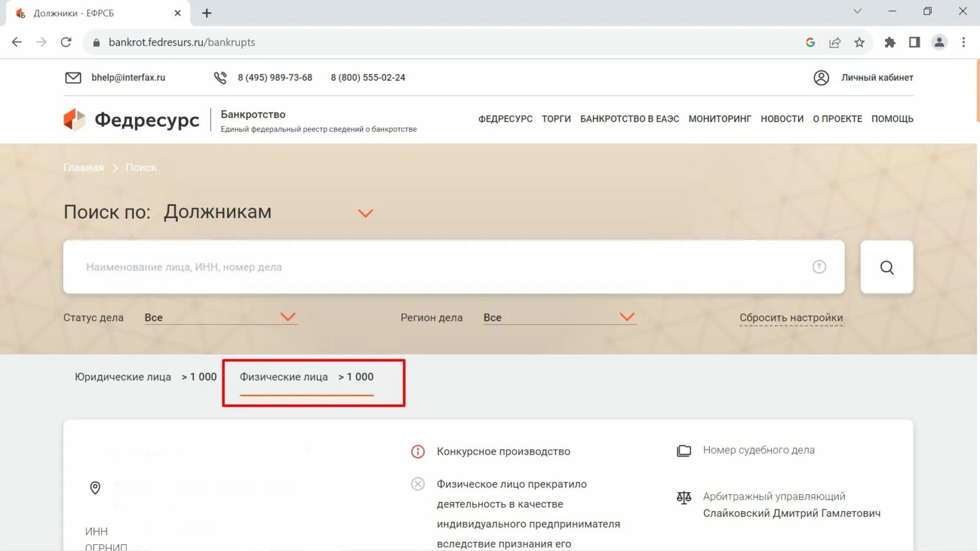Open Chrome three-dot menu
Viewport: 980px width, 551px height.
(963, 42)
